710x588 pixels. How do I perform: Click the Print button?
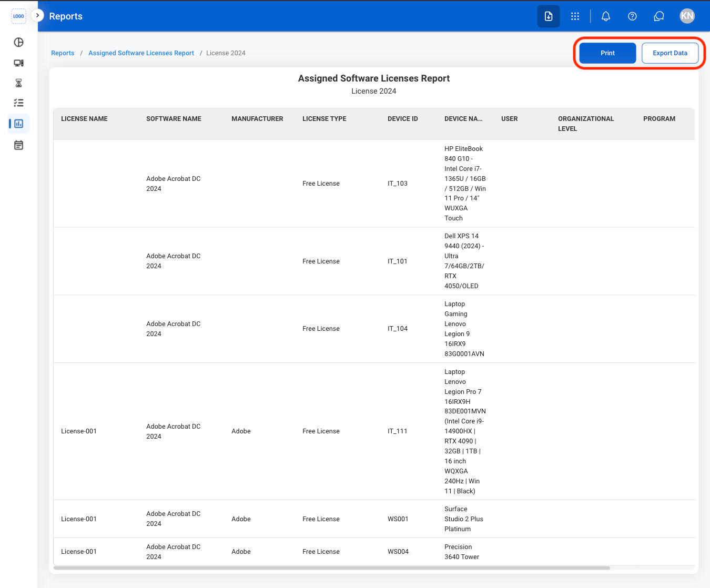tap(607, 53)
